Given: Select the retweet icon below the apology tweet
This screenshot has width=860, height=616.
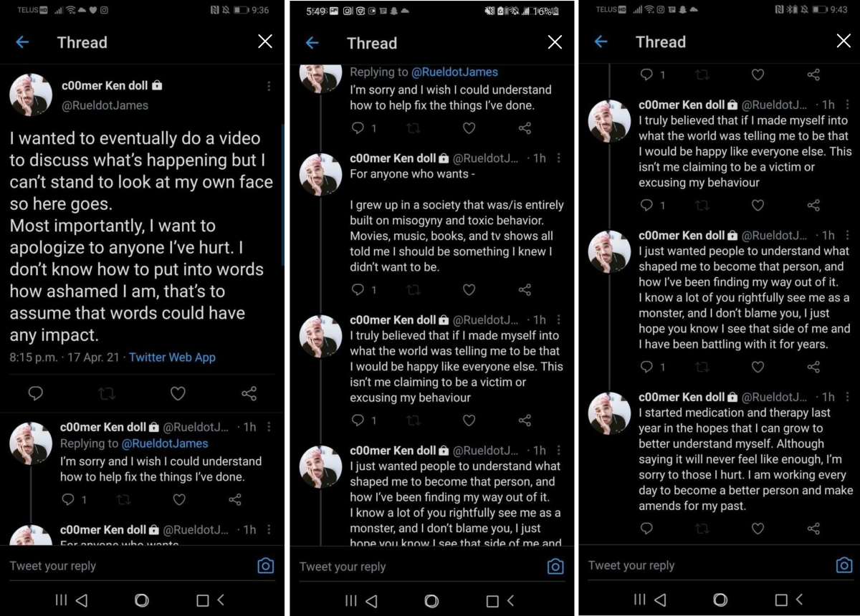Looking at the screenshot, I should (106, 393).
